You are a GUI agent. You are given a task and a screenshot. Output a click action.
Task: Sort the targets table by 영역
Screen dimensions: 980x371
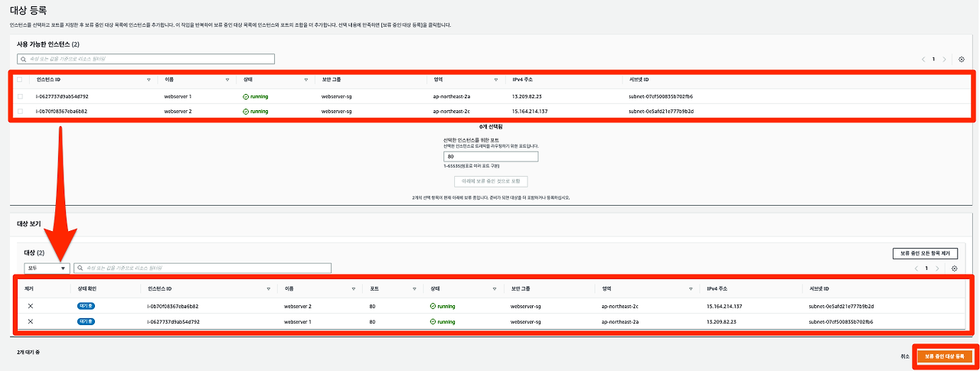(x=691, y=289)
